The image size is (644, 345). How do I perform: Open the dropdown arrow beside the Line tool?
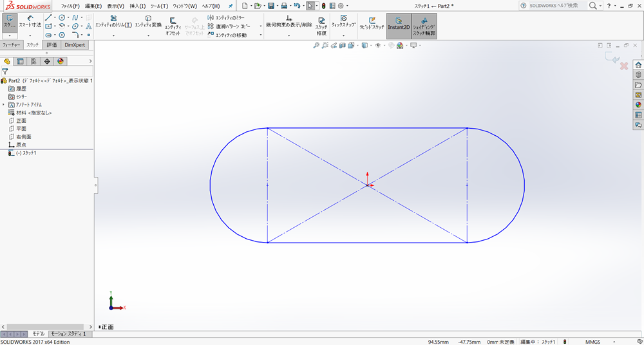click(x=55, y=17)
